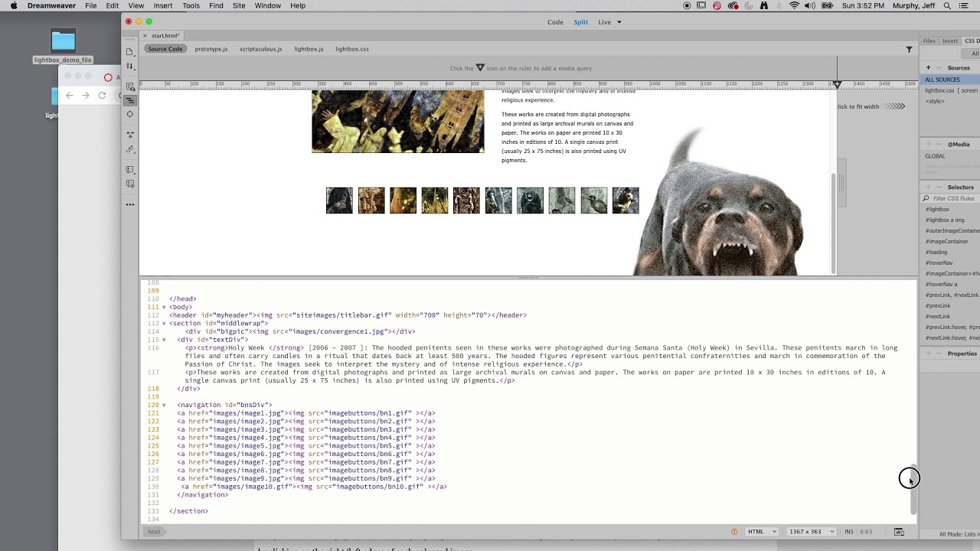Collapse the navigation tag at line 120
The image size is (980, 551).
163,405
